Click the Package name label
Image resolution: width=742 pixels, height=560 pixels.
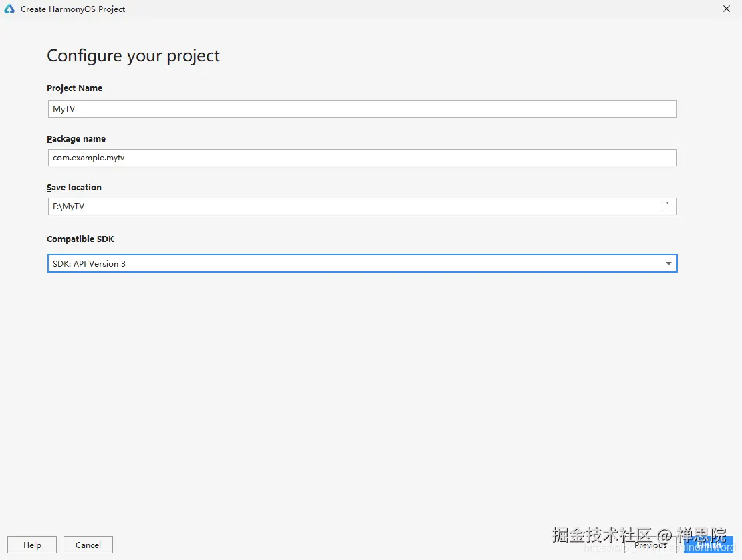76,138
